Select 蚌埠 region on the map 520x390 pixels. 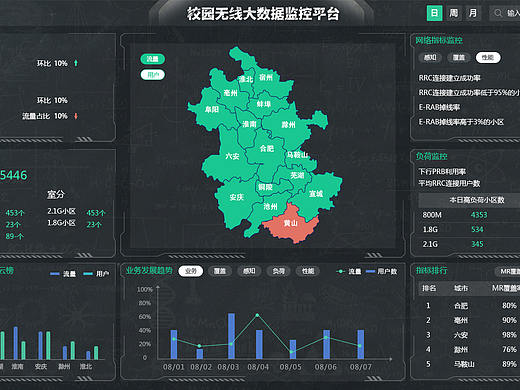[x=264, y=104]
